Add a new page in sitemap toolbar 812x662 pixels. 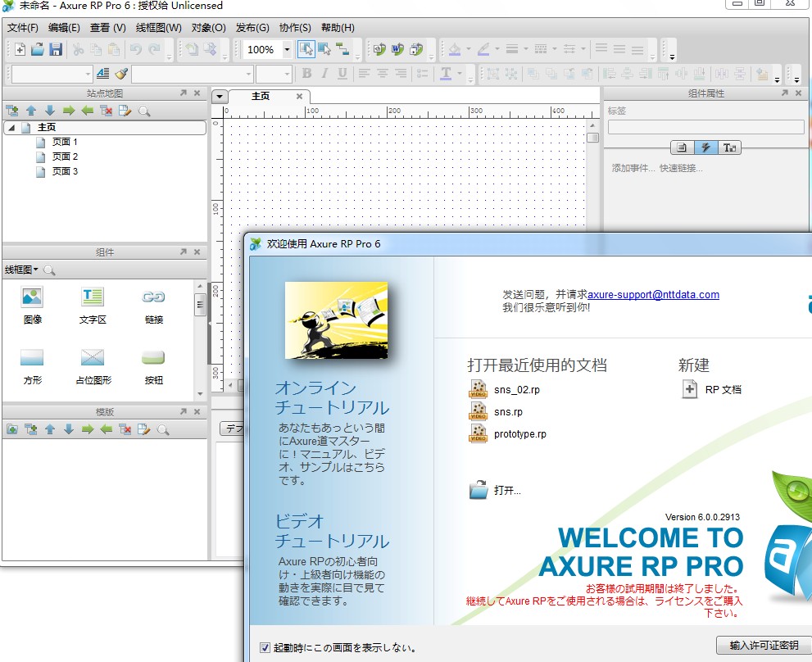pyautogui.click(x=12, y=111)
